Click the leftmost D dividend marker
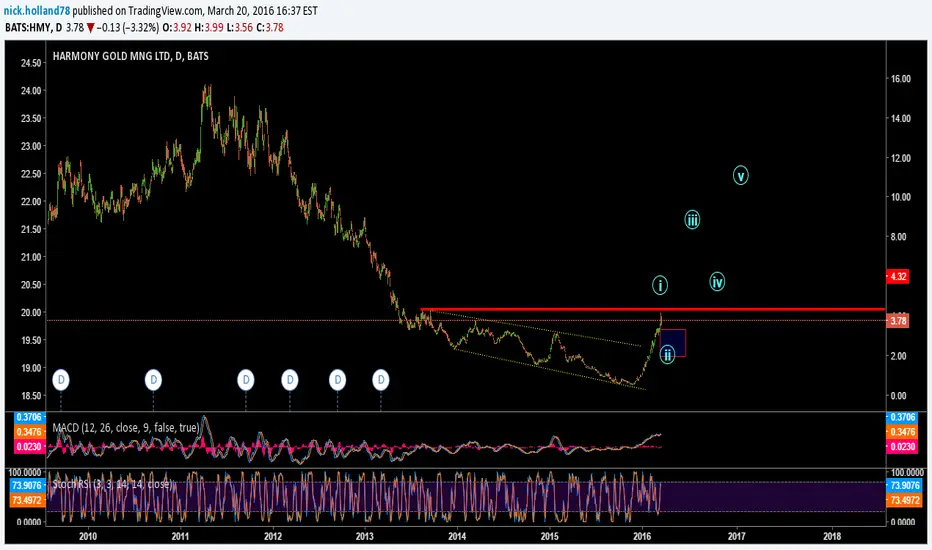The height and width of the screenshot is (550, 932). [x=61, y=379]
